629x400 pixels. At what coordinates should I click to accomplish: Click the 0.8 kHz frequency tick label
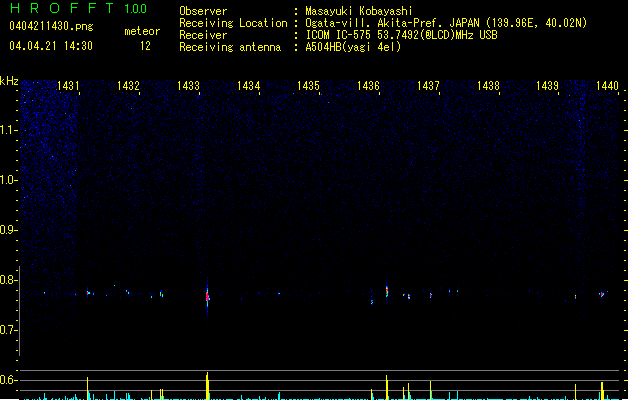pos(8,280)
